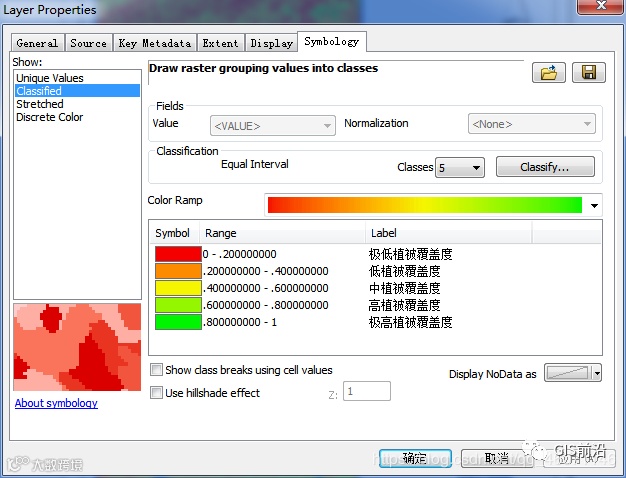Select the Symbology tab
The width and height of the screenshot is (626, 478).
tap(332, 42)
